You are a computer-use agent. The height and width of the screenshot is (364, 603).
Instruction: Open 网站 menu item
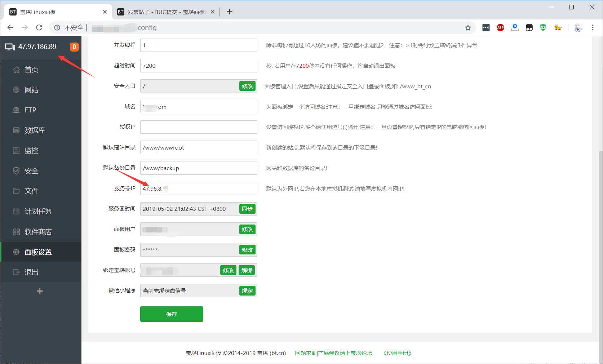tap(41, 90)
